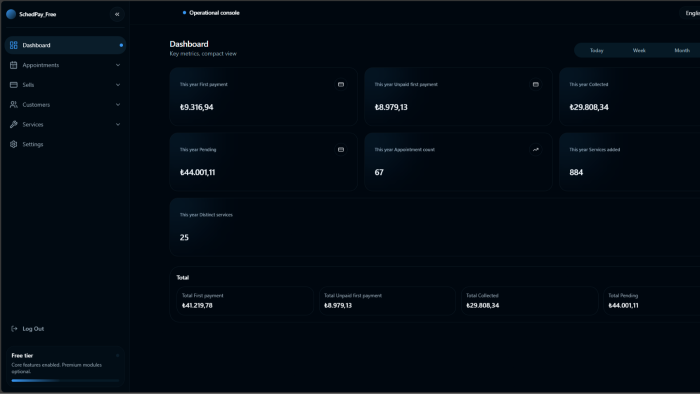Click the blue dot beside Operational console

point(184,13)
